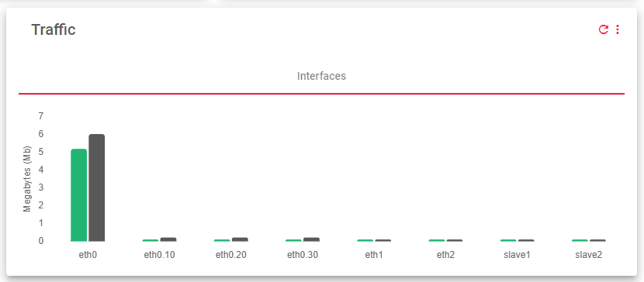Click the eth0 axis label
Image resolution: width=644 pixels, height=282 pixels.
pyautogui.click(x=88, y=255)
